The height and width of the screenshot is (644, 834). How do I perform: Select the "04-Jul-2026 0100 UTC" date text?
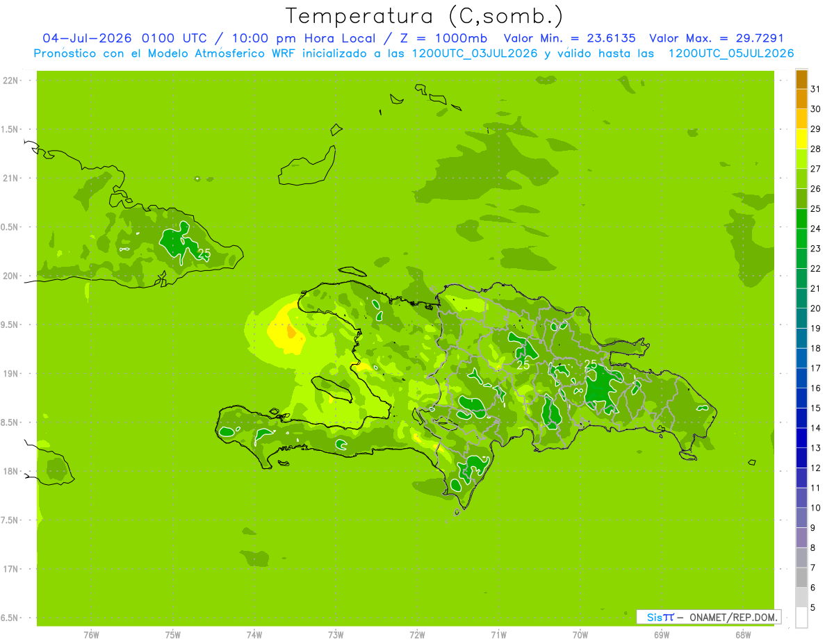[125, 38]
